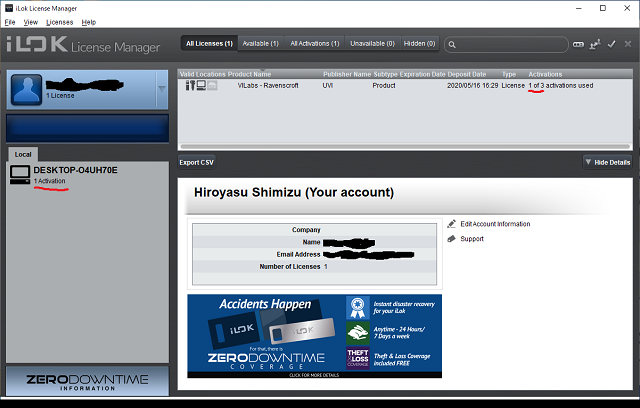Switch to the Hidden (0) tab
This screenshot has width=640, height=408.
pyautogui.click(x=419, y=43)
